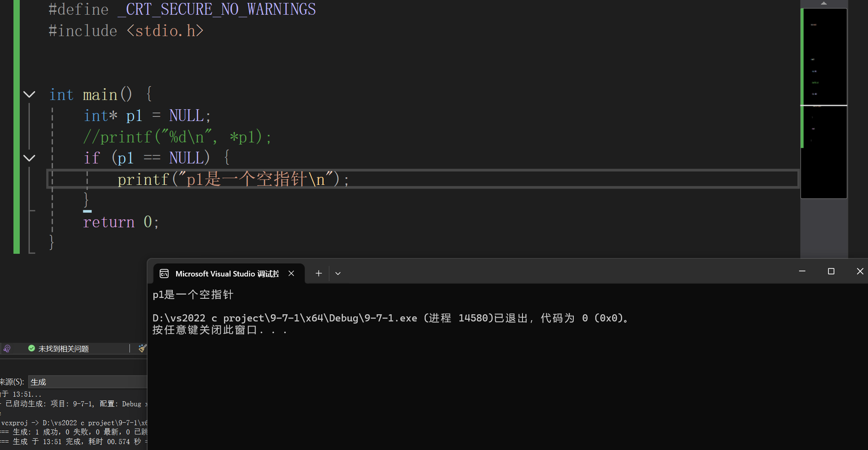Click the #include <stdio.h> line
This screenshot has height=450, width=868.
tap(126, 31)
